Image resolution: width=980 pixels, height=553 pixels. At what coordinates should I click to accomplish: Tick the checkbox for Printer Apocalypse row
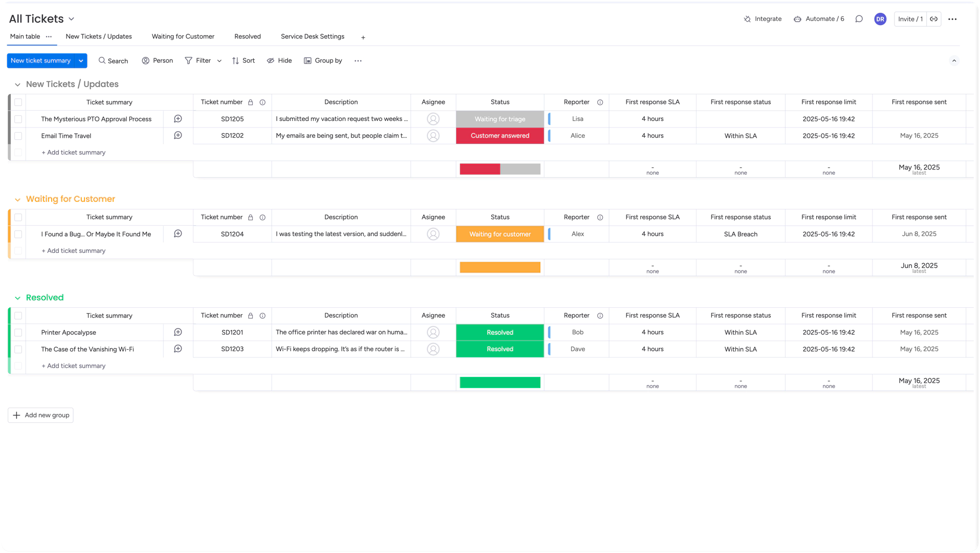[x=18, y=332]
